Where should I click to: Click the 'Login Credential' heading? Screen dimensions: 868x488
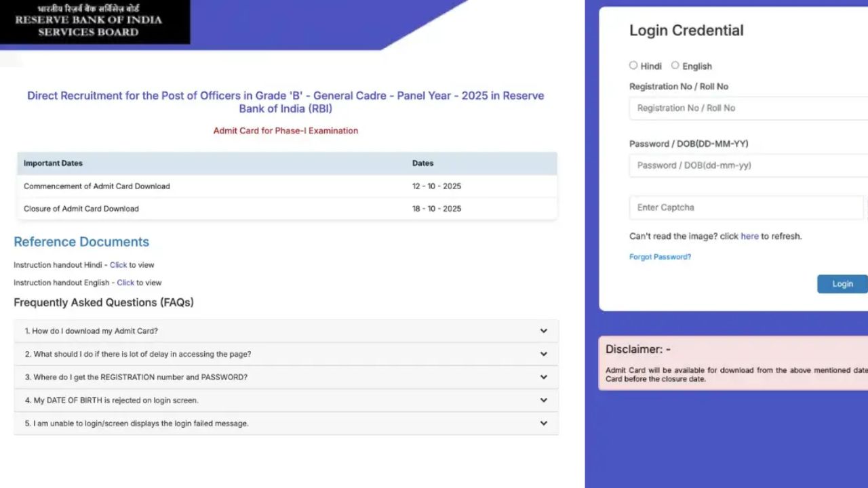point(686,30)
